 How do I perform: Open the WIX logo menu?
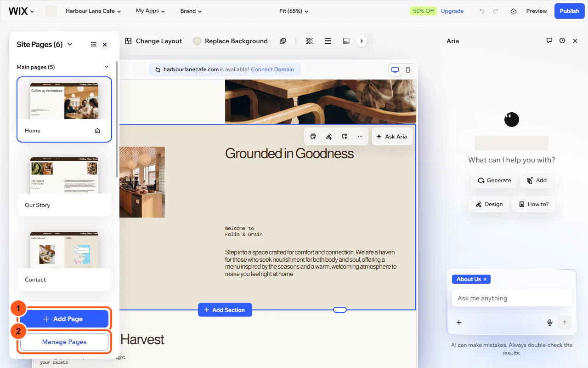coord(21,11)
